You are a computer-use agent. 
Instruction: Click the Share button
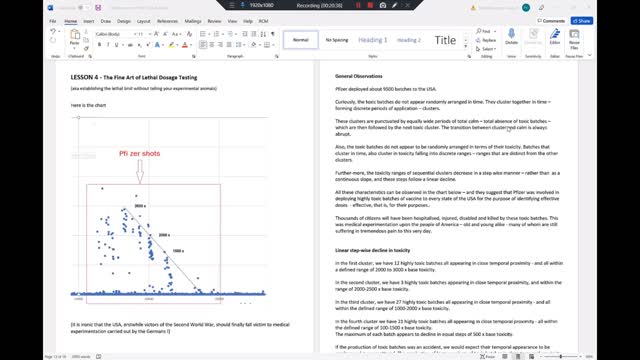point(582,21)
